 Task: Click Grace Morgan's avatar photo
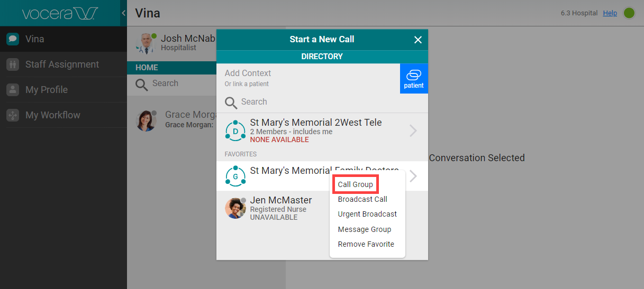click(146, 121)
